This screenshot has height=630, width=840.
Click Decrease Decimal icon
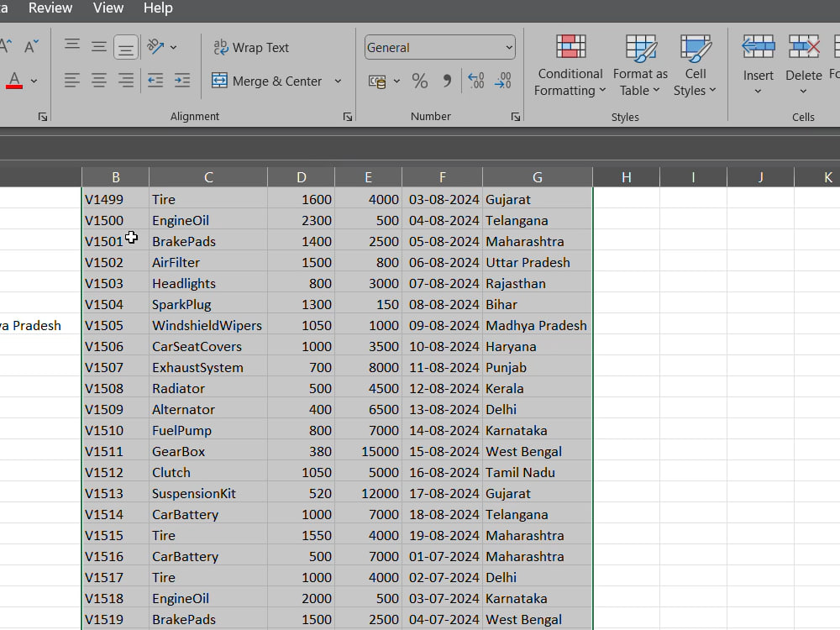pyautogui.click(x=503, y=81)
